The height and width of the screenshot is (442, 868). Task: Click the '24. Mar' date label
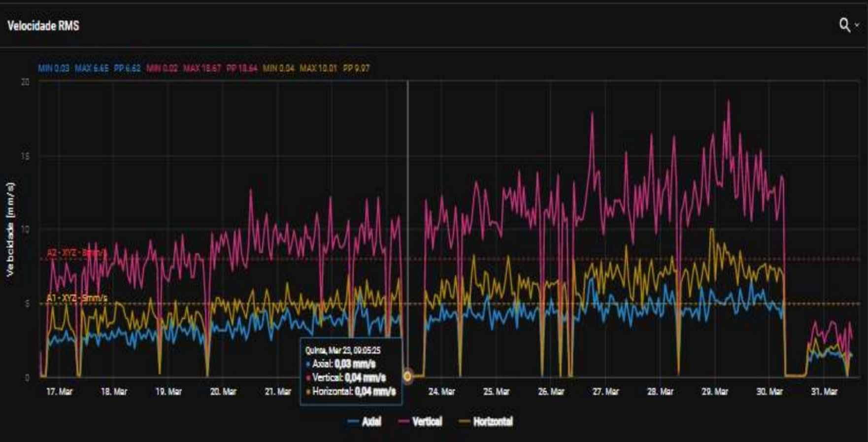pos(441,392)
